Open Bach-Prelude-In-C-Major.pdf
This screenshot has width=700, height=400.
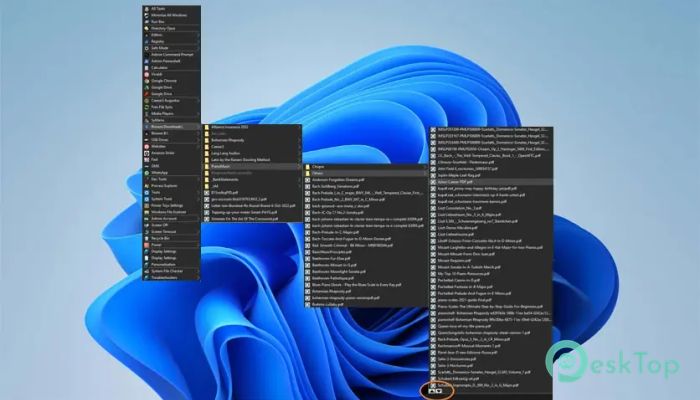point(366,232)
